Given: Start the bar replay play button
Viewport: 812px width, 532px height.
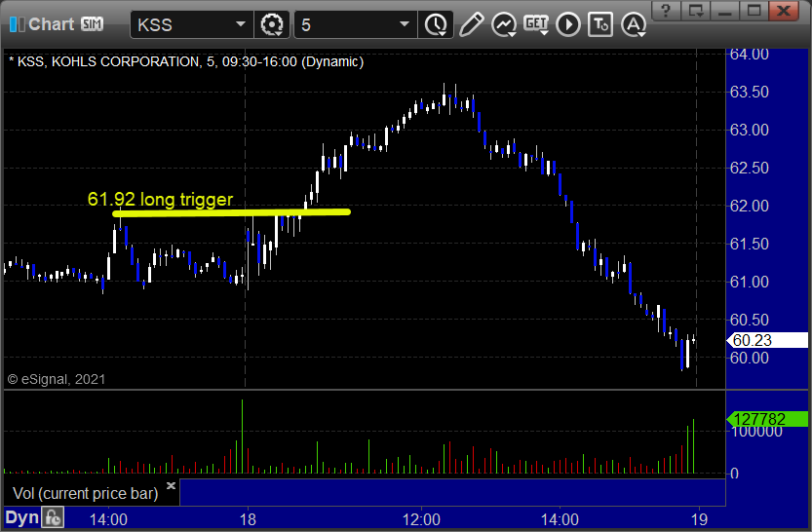Looking at the screenshot, I should pyautogui.click(x=568, y=24).
